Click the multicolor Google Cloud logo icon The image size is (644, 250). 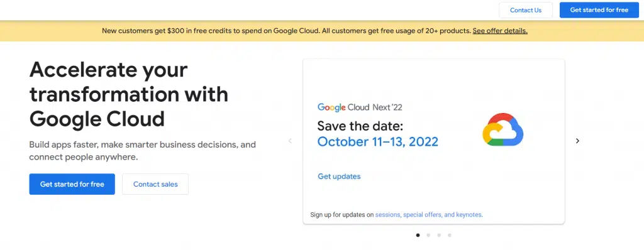pos(502,130)
